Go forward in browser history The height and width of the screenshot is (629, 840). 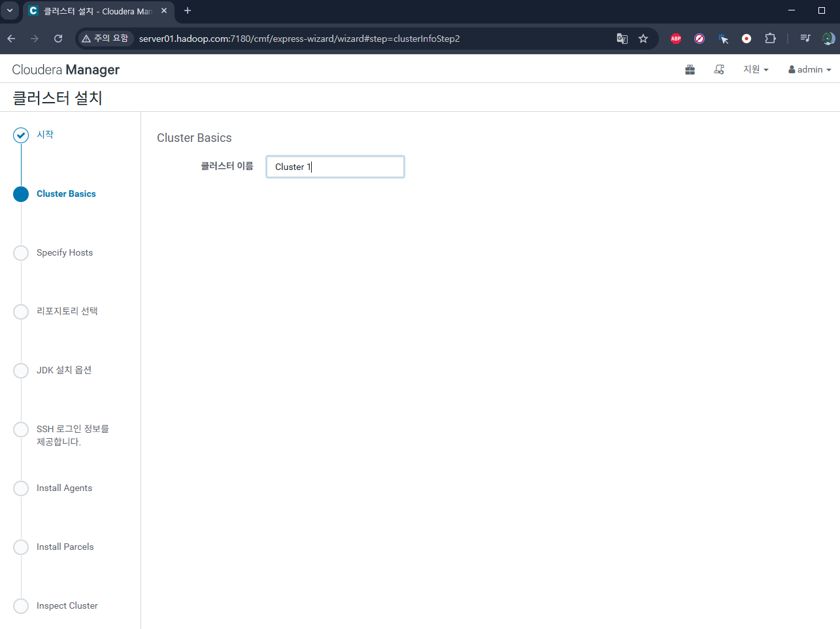(35, 39)
